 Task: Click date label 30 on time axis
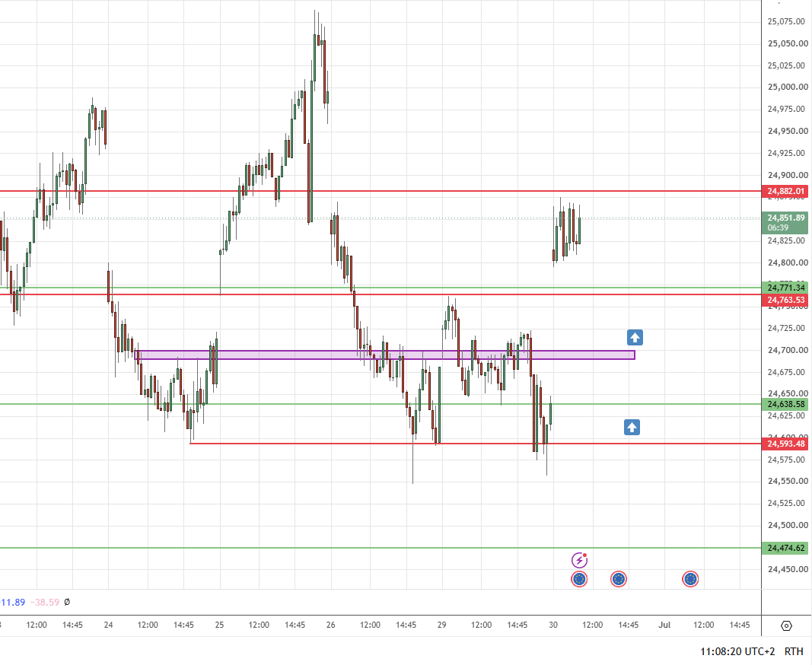click(x=553, y=625)
